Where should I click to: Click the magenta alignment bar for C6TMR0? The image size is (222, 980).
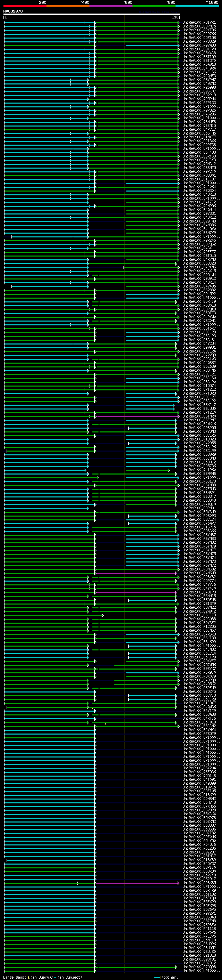coord(137,416)
